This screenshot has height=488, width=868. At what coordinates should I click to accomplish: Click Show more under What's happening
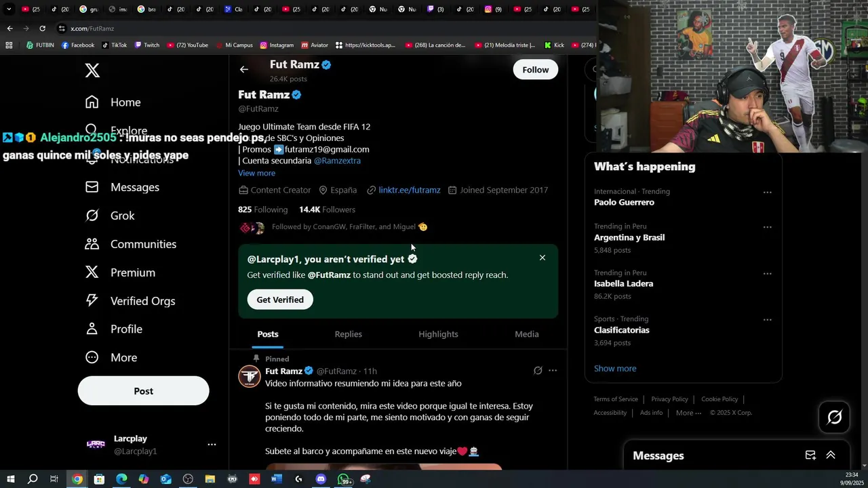[615, 369]
